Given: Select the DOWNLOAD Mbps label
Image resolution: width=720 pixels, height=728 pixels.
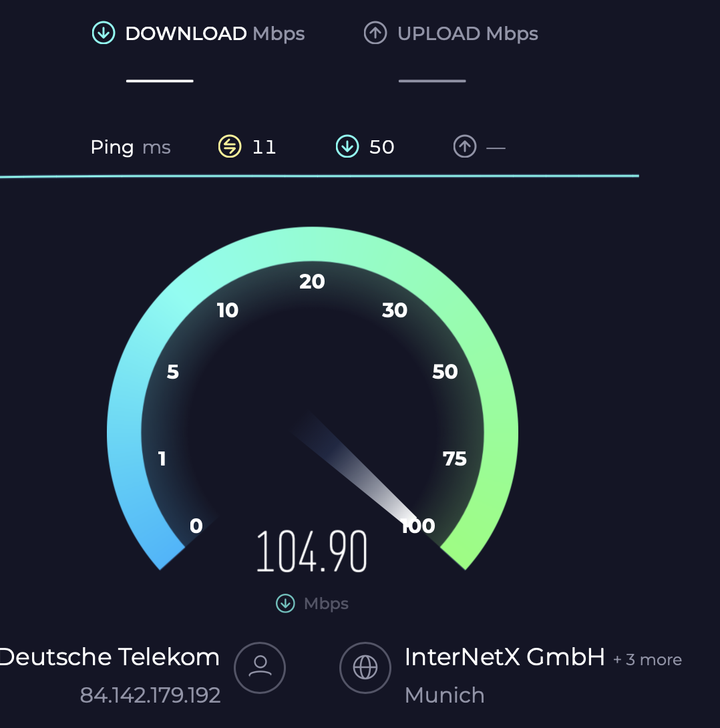Looking at the screenshot, I should (215, 33).
